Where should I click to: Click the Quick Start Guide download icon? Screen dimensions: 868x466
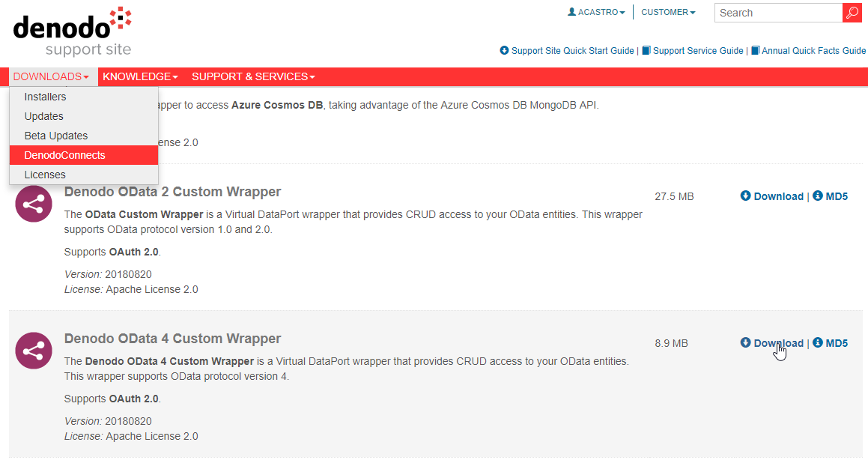click(504, 50)
